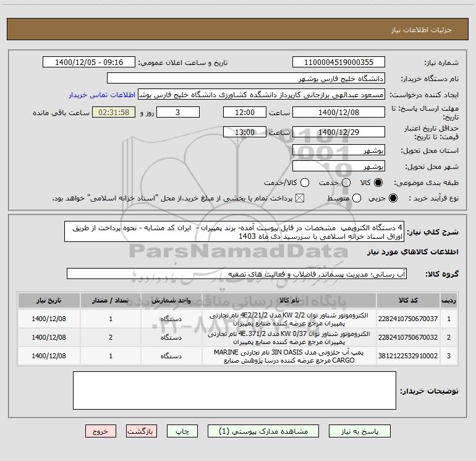The height and width of the screenshot is (461, 476).
Task: Select the خدمت radio button
Action: (346, 183)
